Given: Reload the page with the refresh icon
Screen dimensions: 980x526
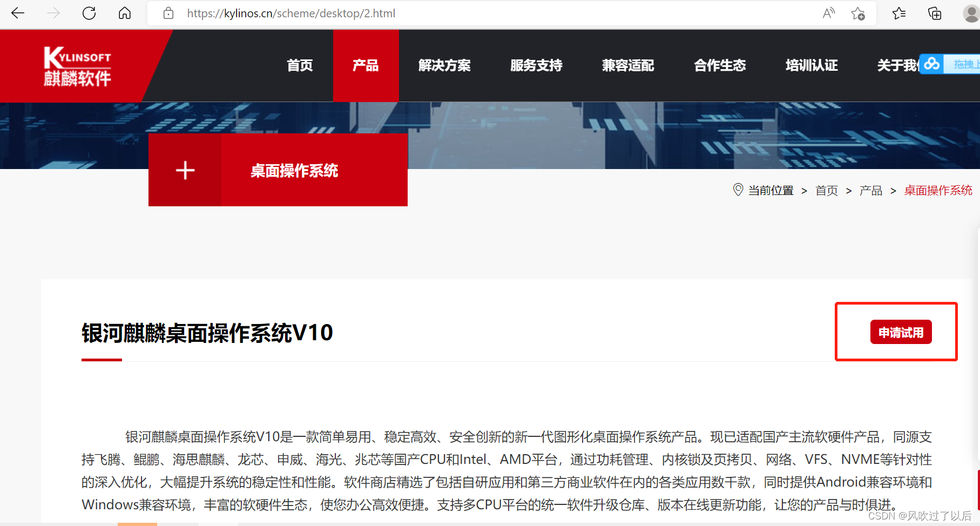Looking at the screenshot, I should pyautogui.click(x=89, y=13).
